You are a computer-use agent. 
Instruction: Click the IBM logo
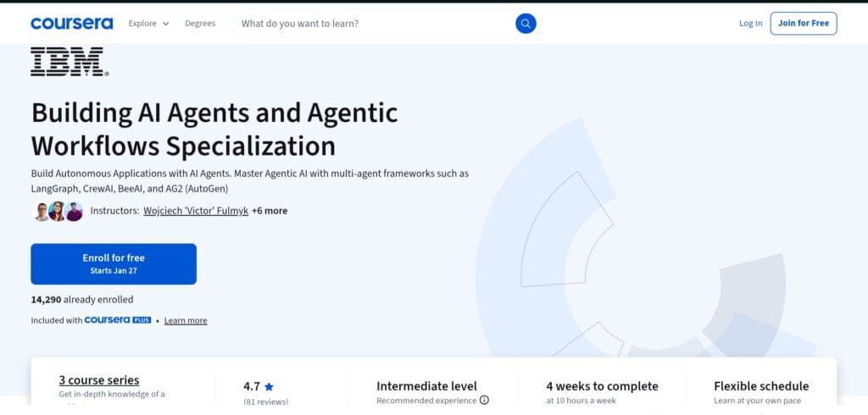tap(70, 62)
